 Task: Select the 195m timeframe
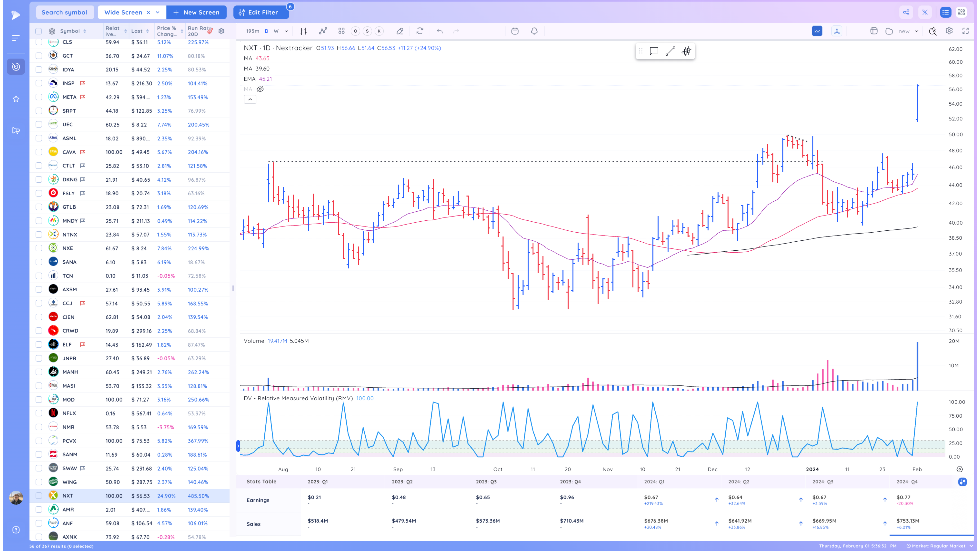click(x=253, y=31)
